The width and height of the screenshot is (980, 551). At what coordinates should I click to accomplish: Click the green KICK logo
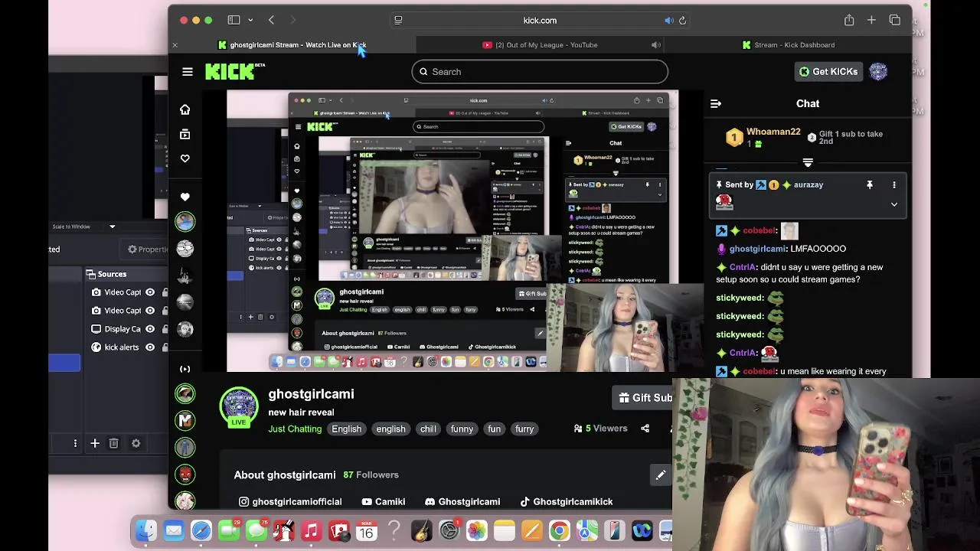tap(230, 72)
